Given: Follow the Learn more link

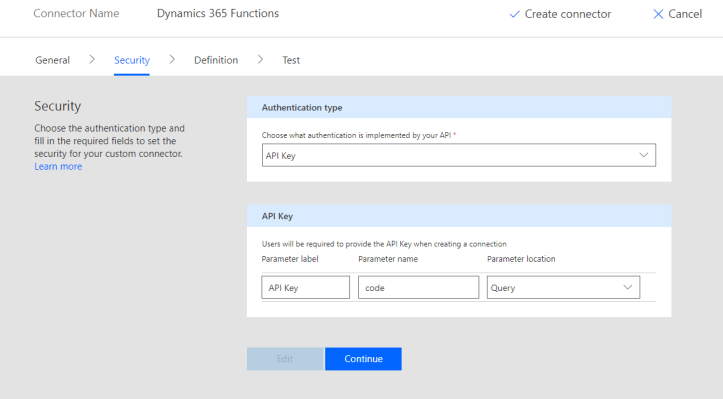Looking at the screenshot, I should click(58, 167).
